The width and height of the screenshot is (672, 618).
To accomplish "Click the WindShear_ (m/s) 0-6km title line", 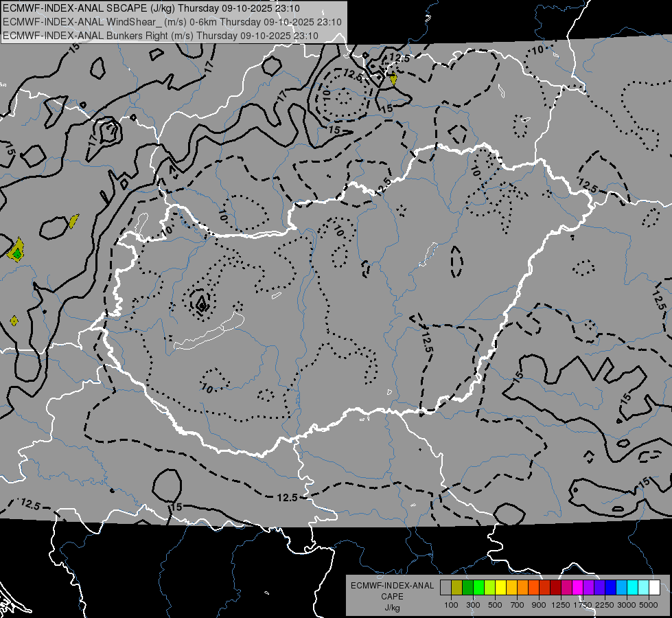I will click(x=172, y=22).
